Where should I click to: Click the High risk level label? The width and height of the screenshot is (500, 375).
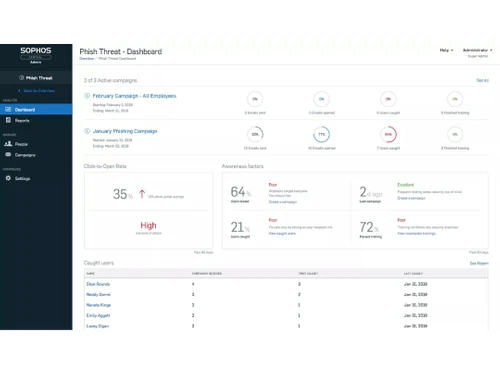point(148,225)
